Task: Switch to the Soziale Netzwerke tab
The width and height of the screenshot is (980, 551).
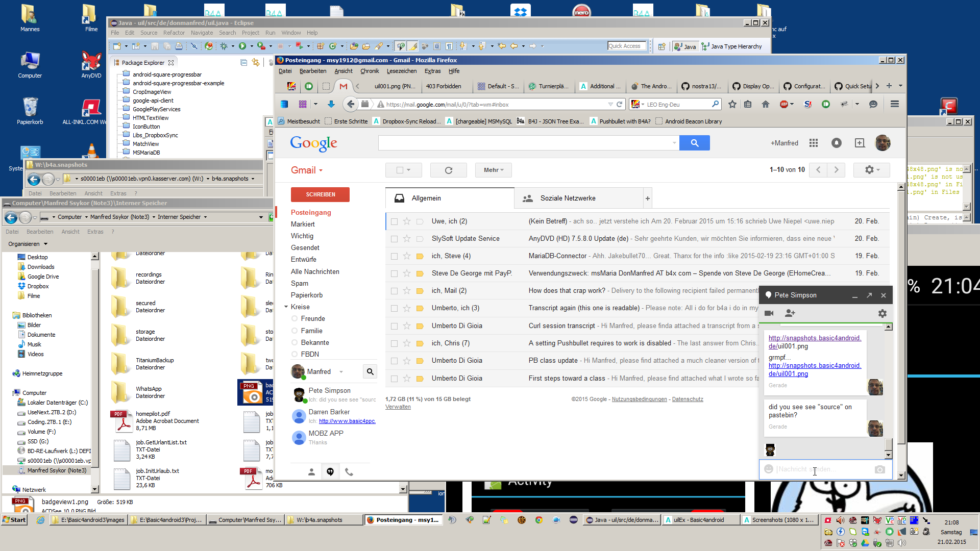Action: [x=568, y=198]
